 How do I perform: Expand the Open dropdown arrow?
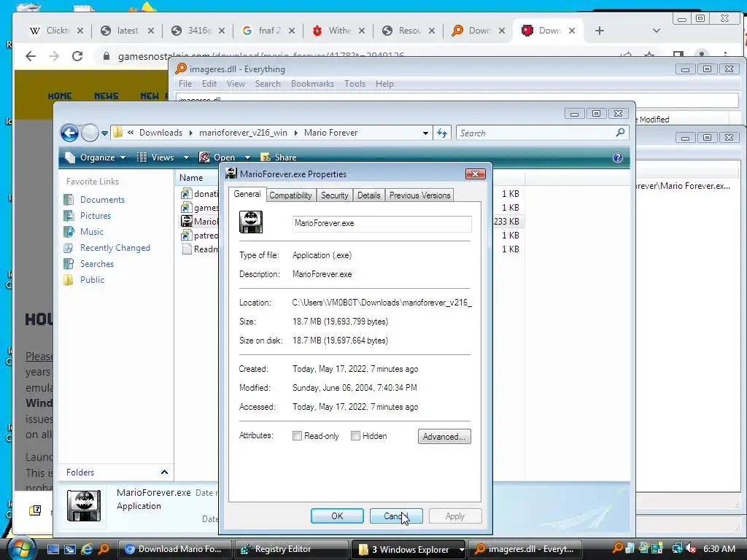247,157
